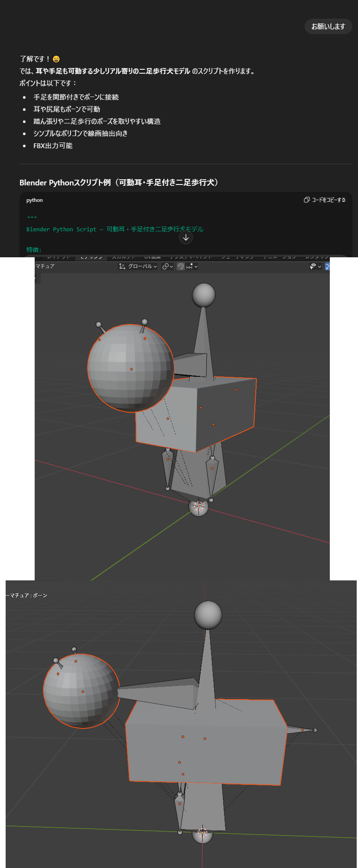Click the 3D cursor in upper viewport
Viewport: 358px width, 868px height.
199,506
